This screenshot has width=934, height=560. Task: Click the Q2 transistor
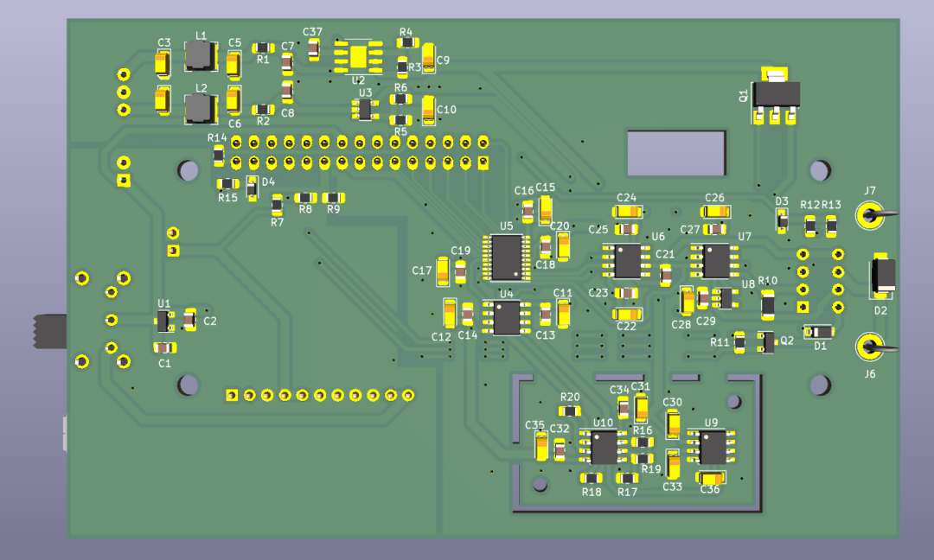click(x=768, y=343)
